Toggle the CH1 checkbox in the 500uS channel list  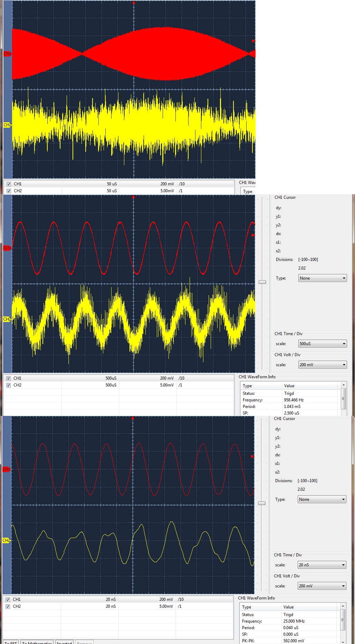click(8, 378)
